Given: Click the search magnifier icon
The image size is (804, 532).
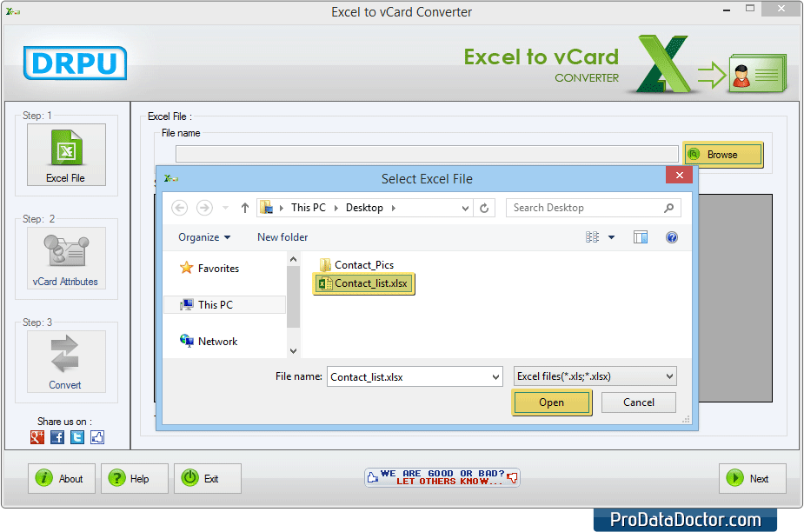Looking at the screenshot, I should (668, 208).
